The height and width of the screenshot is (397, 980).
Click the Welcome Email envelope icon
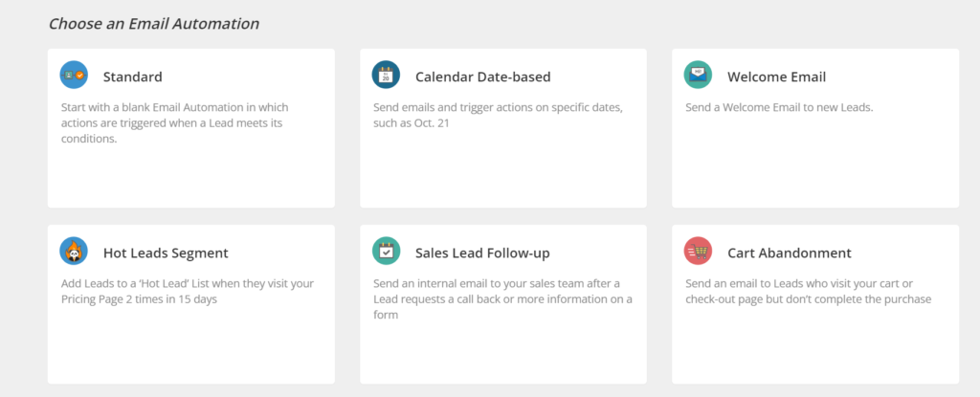pos(698,75)
